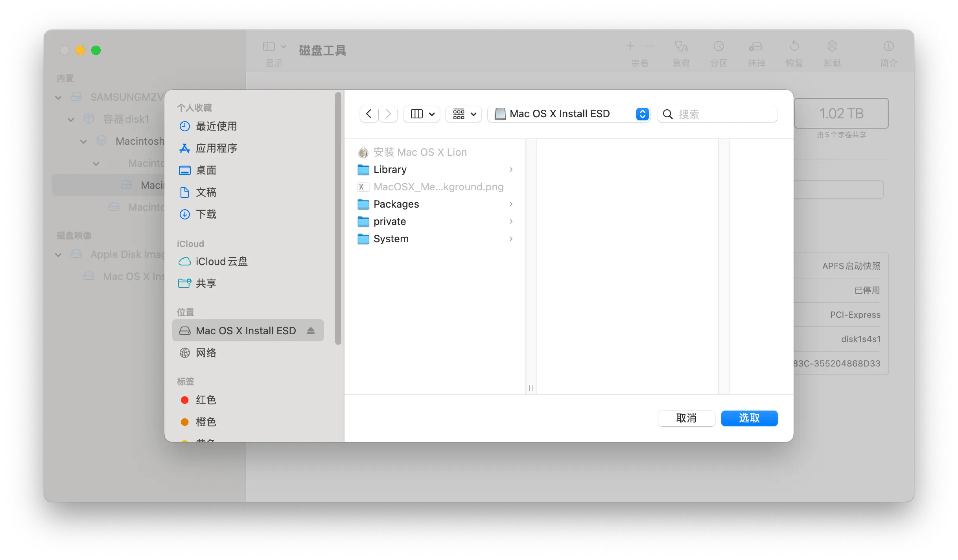Select the 橙色 tag

248,422
